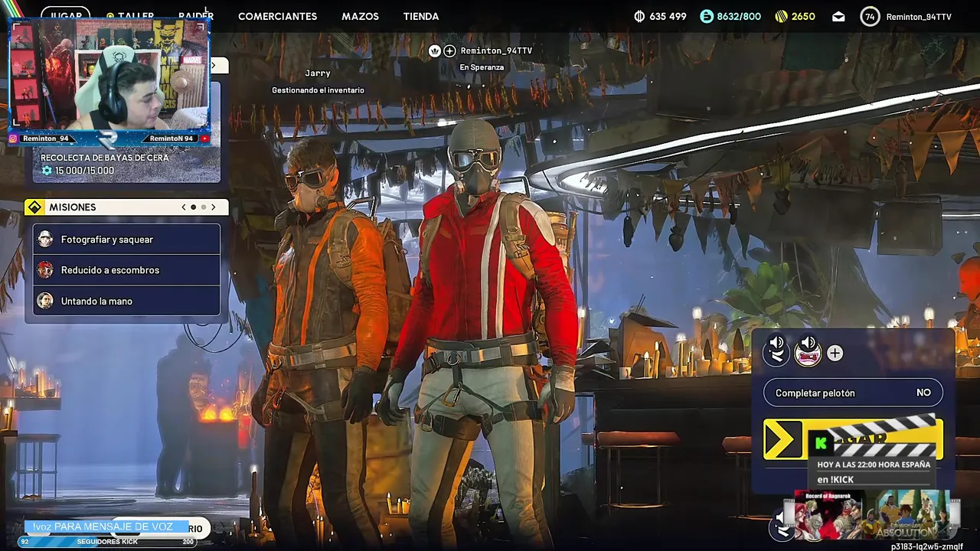Open the MISIONES yellow diamond icon

[x=34, y=207]
